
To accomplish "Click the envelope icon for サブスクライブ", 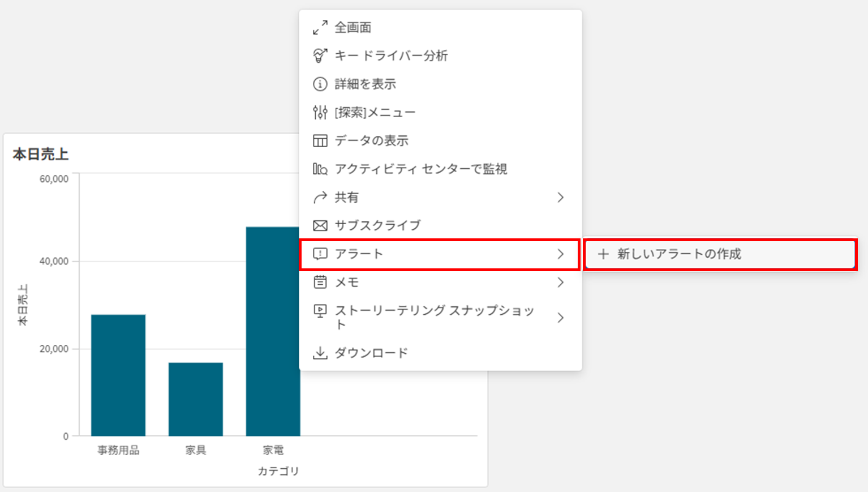I will tap(320, 226).
